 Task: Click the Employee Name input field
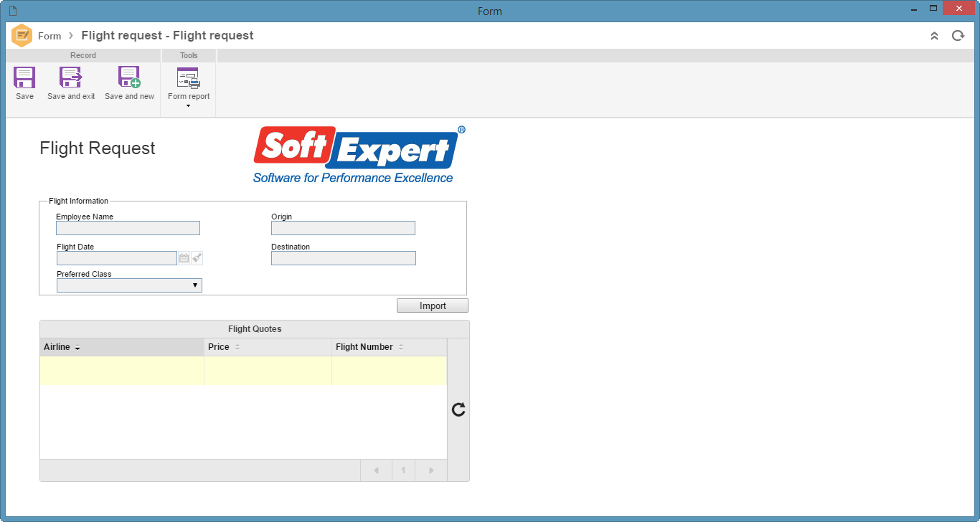point(128,228)
